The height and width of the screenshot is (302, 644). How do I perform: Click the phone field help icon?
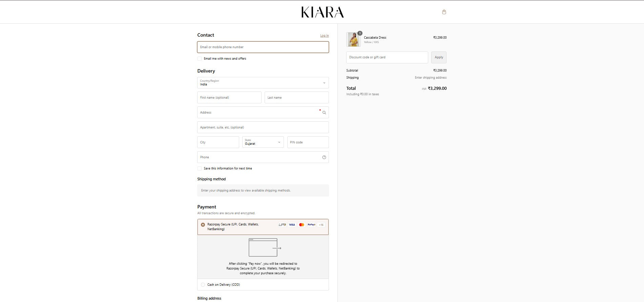[x=324, y=157]
